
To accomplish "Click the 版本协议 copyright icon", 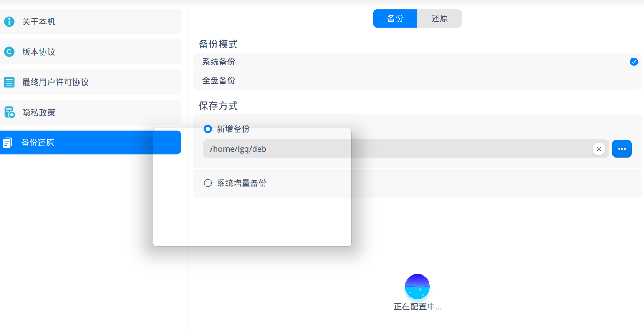I will pos(9,52).
